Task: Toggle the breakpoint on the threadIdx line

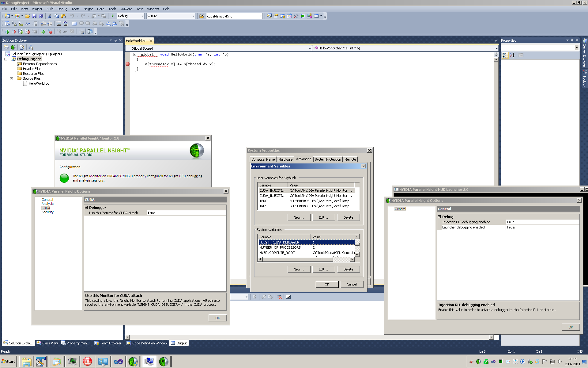Action: point(127,64)
